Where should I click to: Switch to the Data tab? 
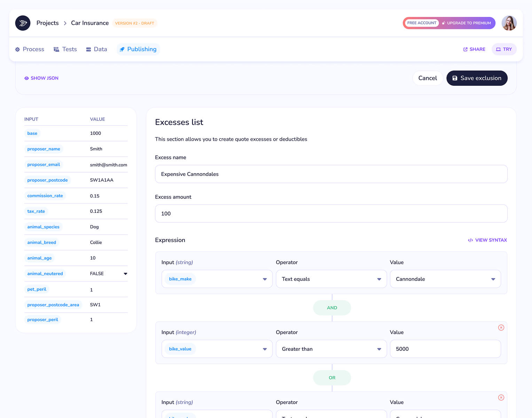tap(96, 49)
